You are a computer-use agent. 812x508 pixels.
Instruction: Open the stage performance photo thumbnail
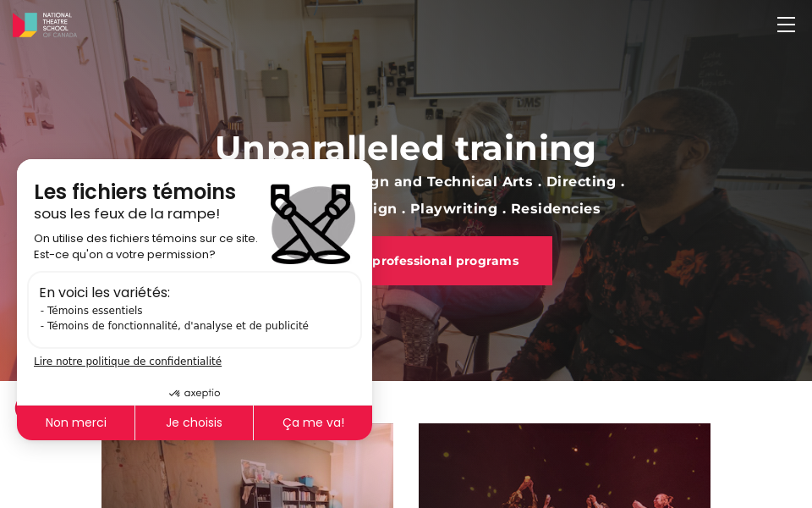pyautogui.click(x=564, y=466)
